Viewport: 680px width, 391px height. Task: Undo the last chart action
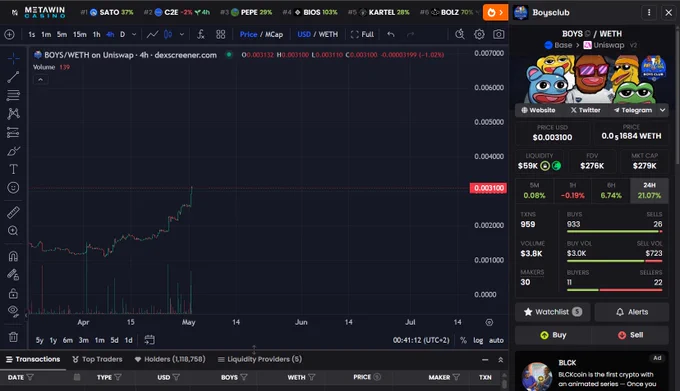391,34
